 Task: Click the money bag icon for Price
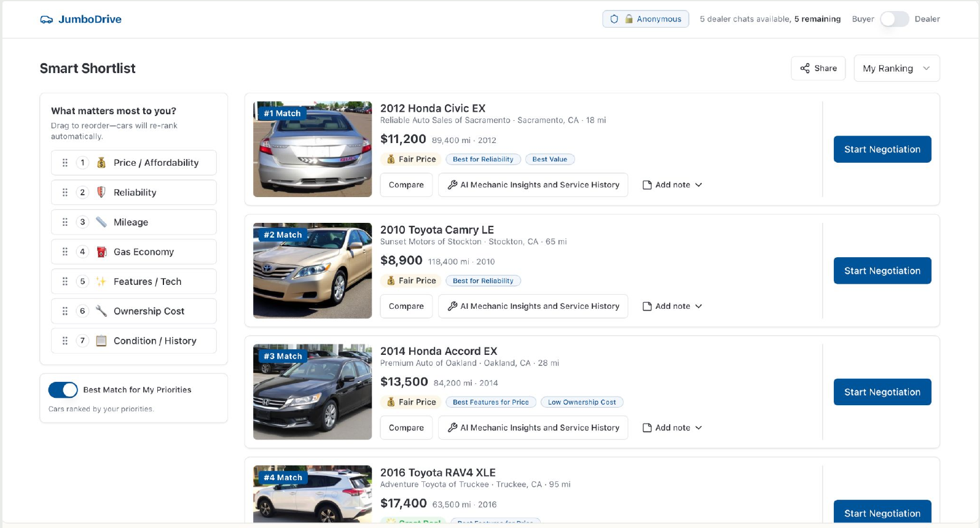[101, 163]
